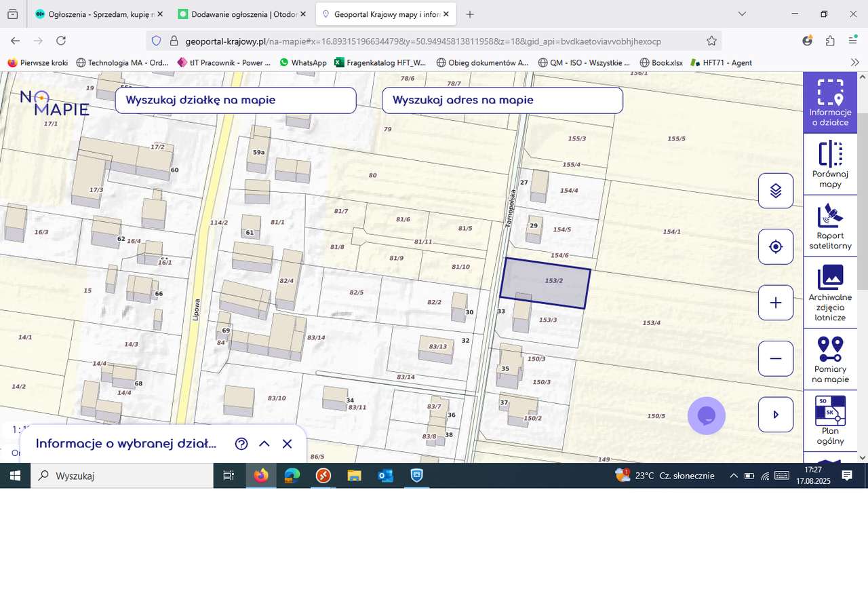The image size is (868, 604).
Task: Select the Pomiary na mapie tool
Action: click(830, 358)
